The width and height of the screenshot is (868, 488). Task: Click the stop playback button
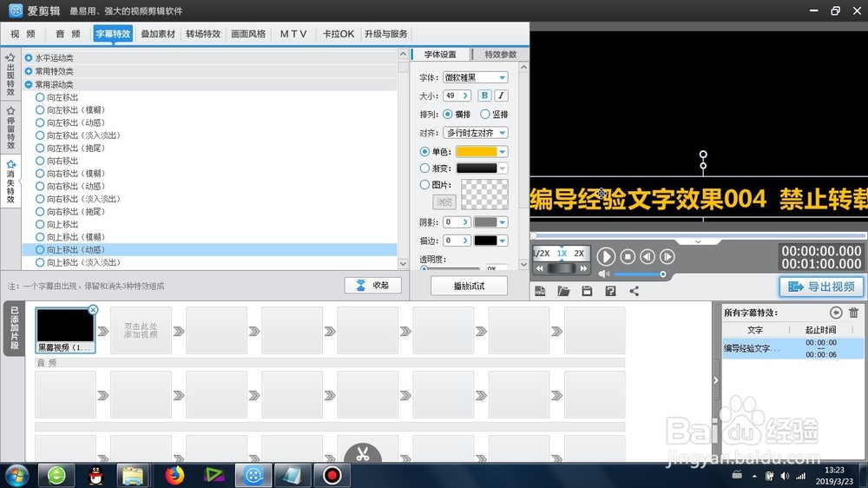pyautogui.click(x=628, y=256)
